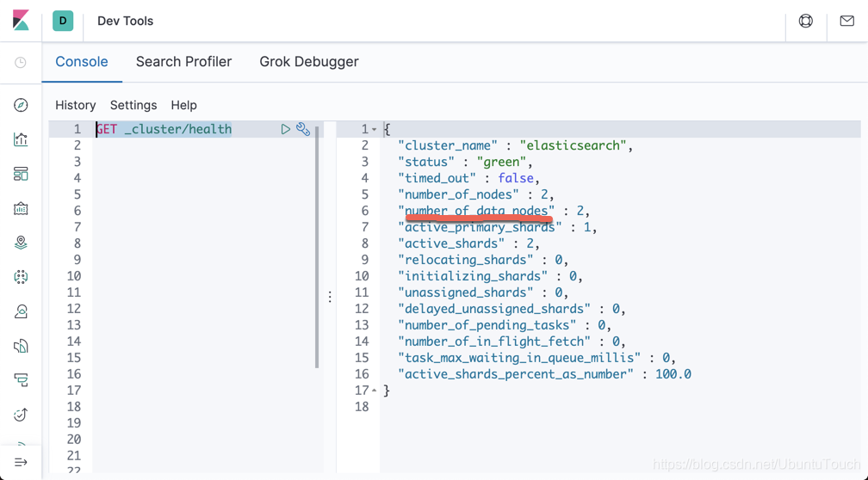
Task: Switch to the Search Profiler tab
Action: click(183, 61)
